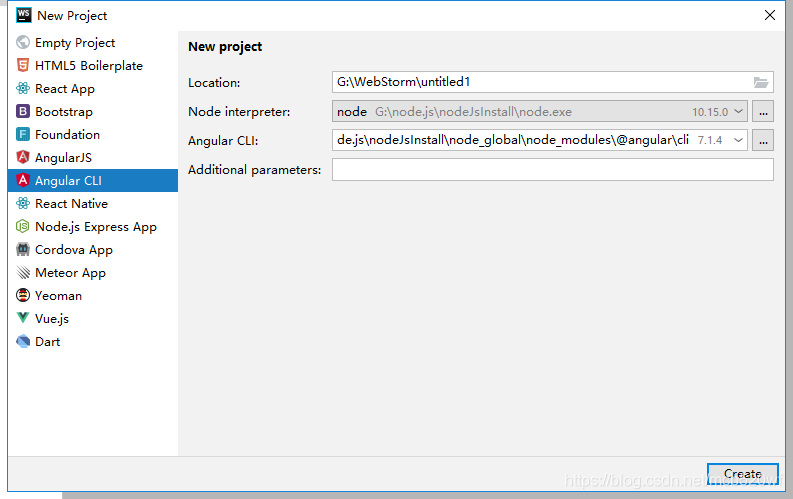Click the 'Node interpreter:' label

pos(239,112)
